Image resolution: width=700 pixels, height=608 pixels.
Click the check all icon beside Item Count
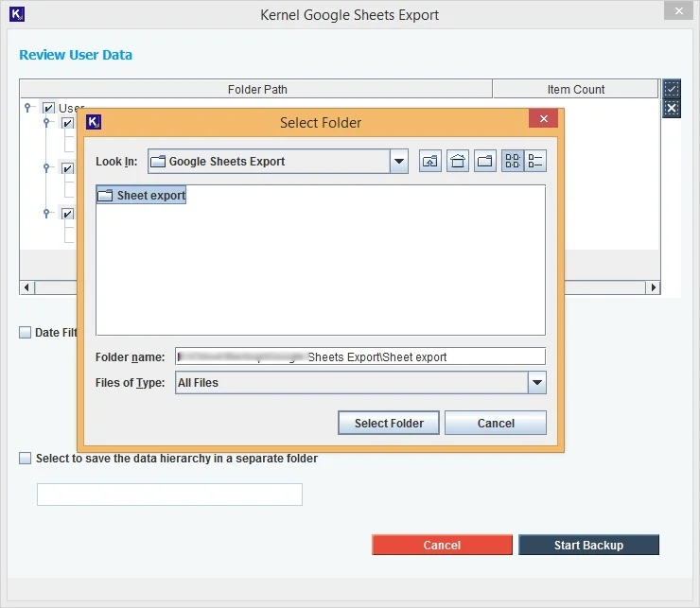pyautogui.click(x=672, y=89)
